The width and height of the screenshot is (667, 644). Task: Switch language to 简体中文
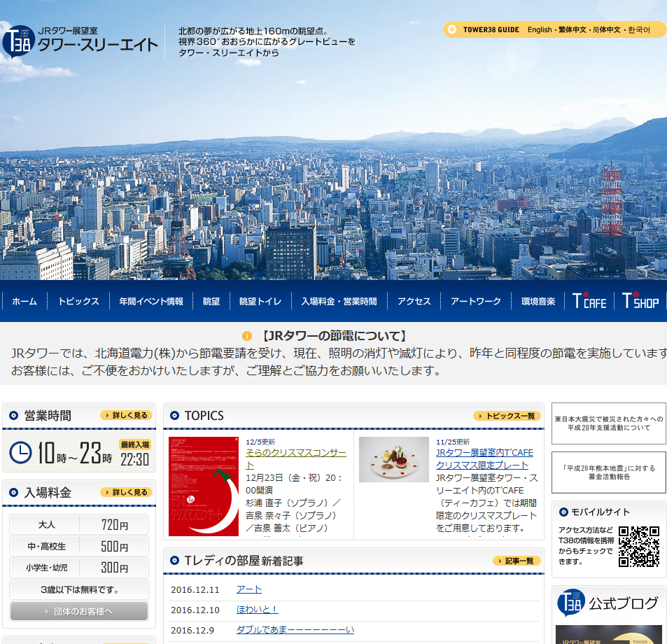607,30
